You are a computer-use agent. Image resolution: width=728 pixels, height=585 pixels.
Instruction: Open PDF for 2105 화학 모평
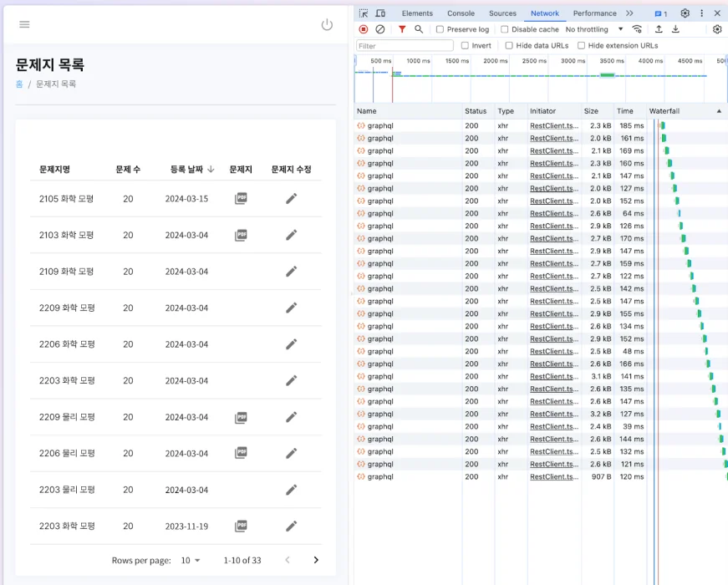tap(241, 198)
